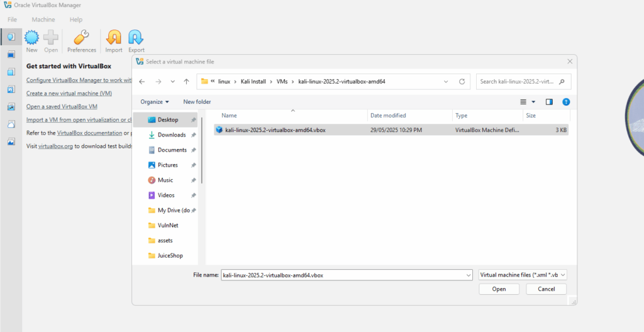
Task: Click the Open button in file dialog
Action: click(499, 289)
